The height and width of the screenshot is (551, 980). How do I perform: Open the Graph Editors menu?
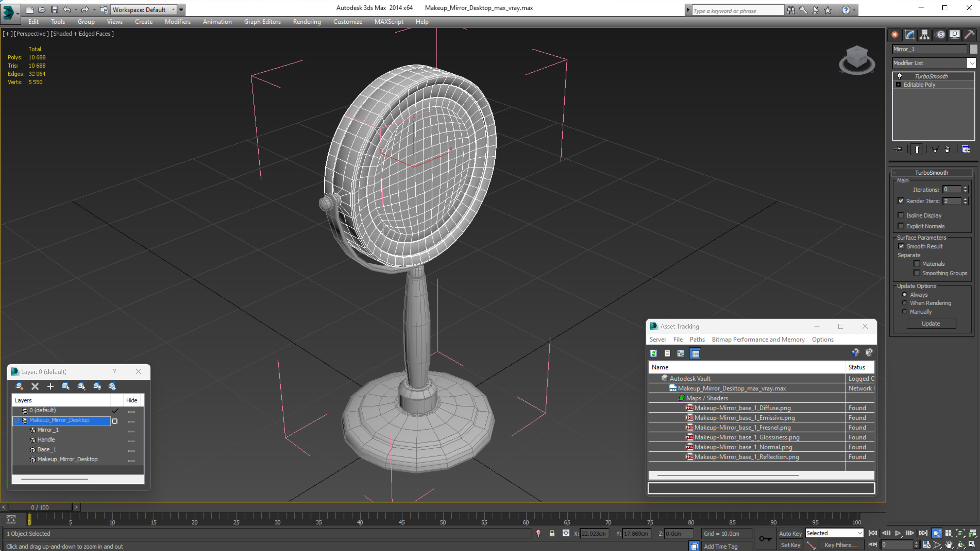tap(262, 22)
